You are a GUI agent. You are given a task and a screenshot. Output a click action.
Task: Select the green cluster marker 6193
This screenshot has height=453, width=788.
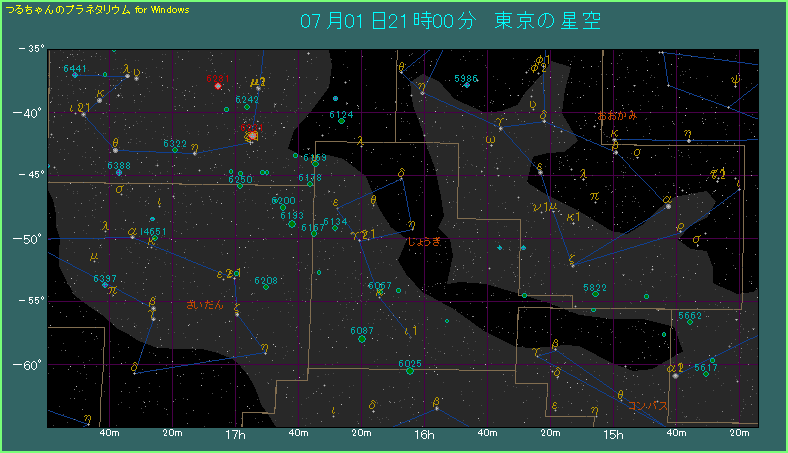[292, 223]
